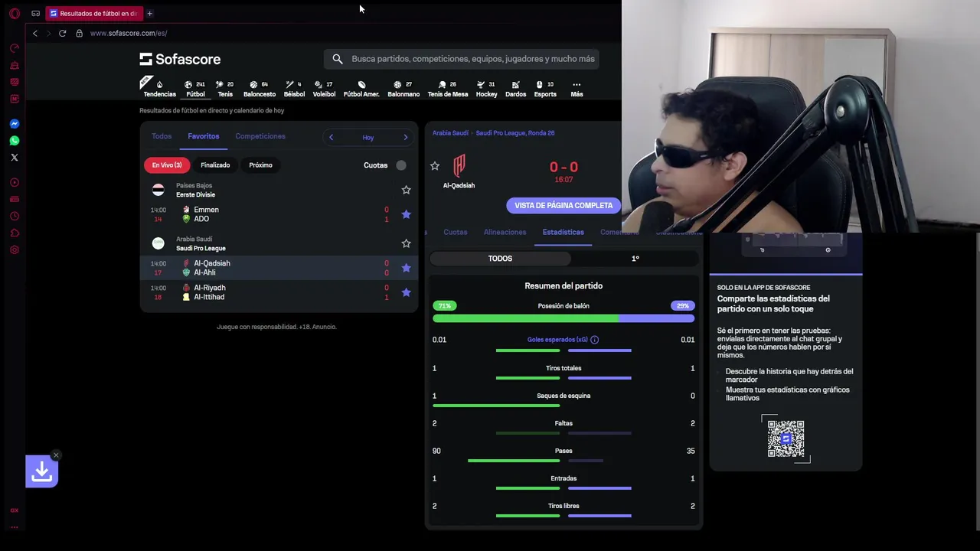Select the Tendencias sport category
This screenshot has width=980, height=551.
(159, 89)
